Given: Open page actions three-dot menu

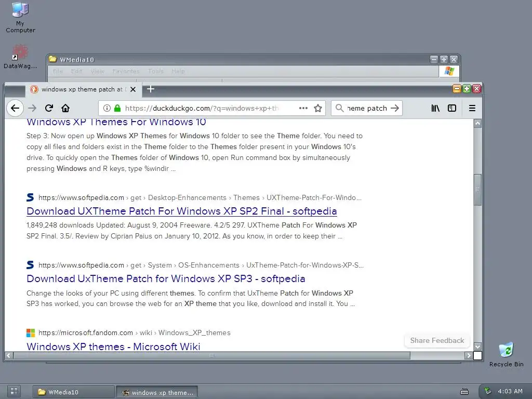Looking at the screenshot, I should tap(303, 108).
